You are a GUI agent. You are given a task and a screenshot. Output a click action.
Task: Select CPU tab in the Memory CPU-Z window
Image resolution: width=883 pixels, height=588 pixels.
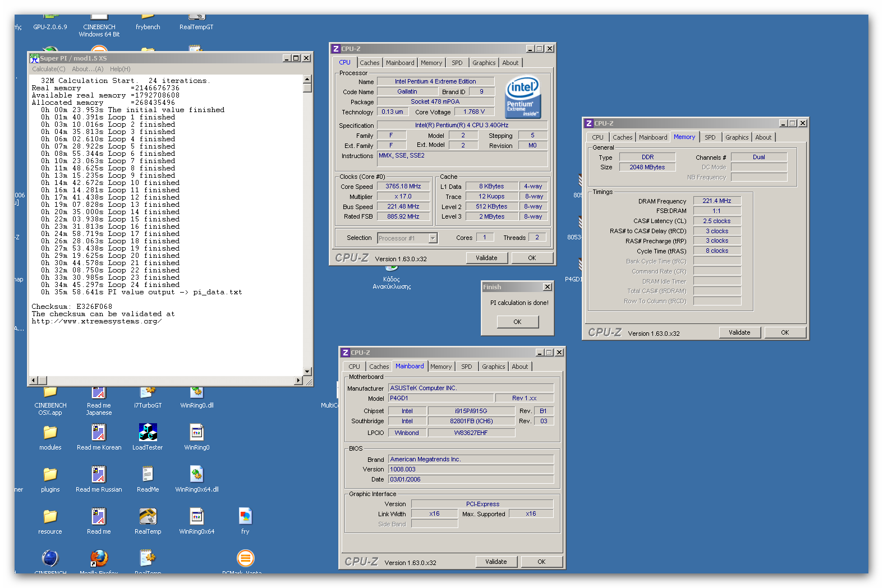click(598, 137)
